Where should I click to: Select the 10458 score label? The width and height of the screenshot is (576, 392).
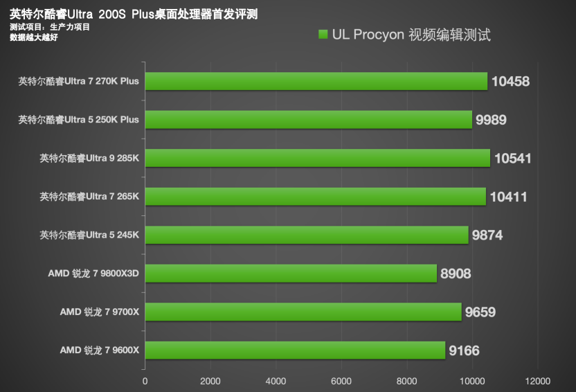(x=510, y=82)
